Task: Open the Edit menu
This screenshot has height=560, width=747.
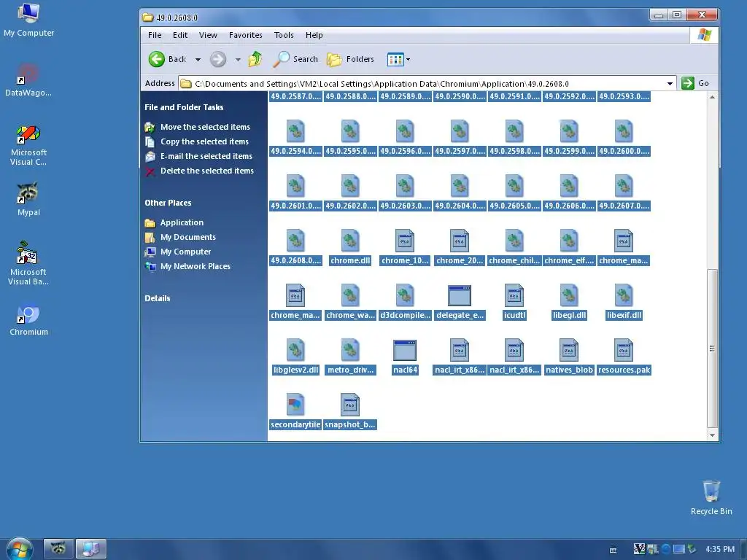Action: 180,35
